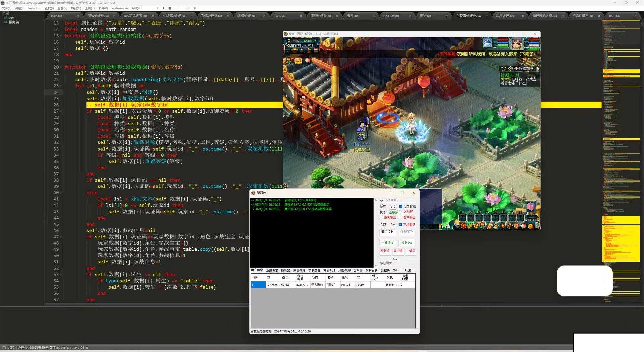Fold the if block at line 47
Image resolution: width=644 pixels, height=352 pixels.
click(x=61, y=237)
